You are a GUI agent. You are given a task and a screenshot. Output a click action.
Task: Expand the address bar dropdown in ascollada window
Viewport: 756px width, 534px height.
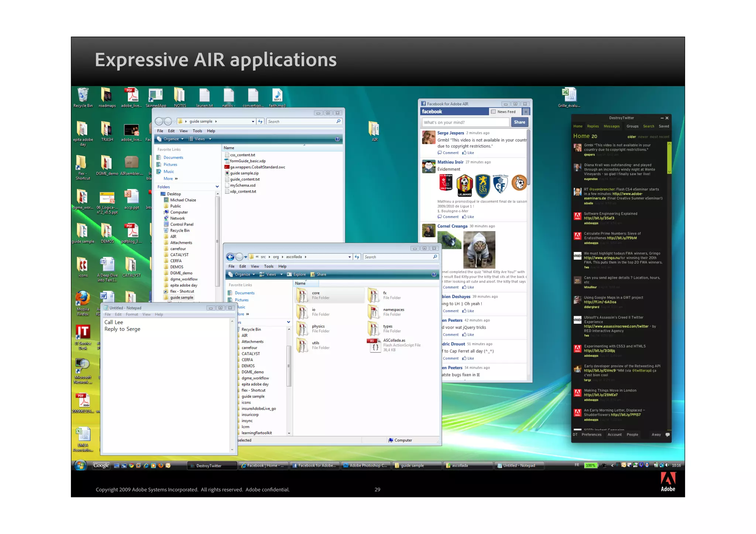coord(350,257)
